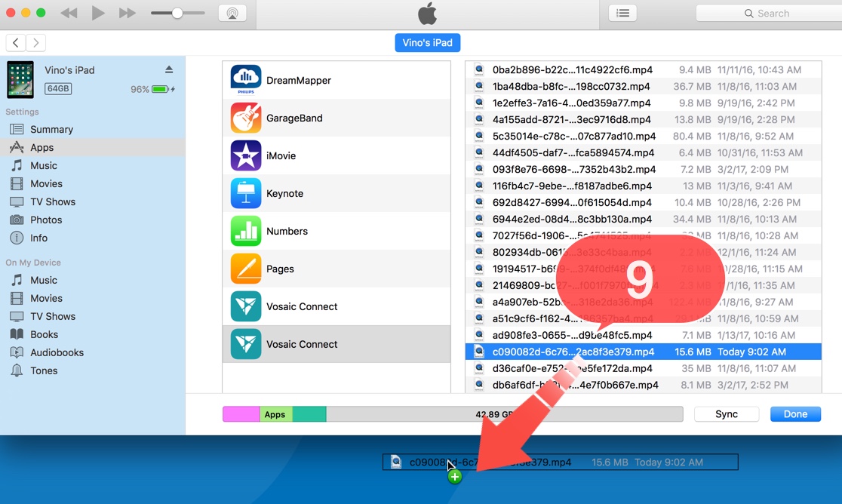The width and height of the screenshot is (842, 504).
Task: Click the 64GB capacity badge
Action: point(58,88)
